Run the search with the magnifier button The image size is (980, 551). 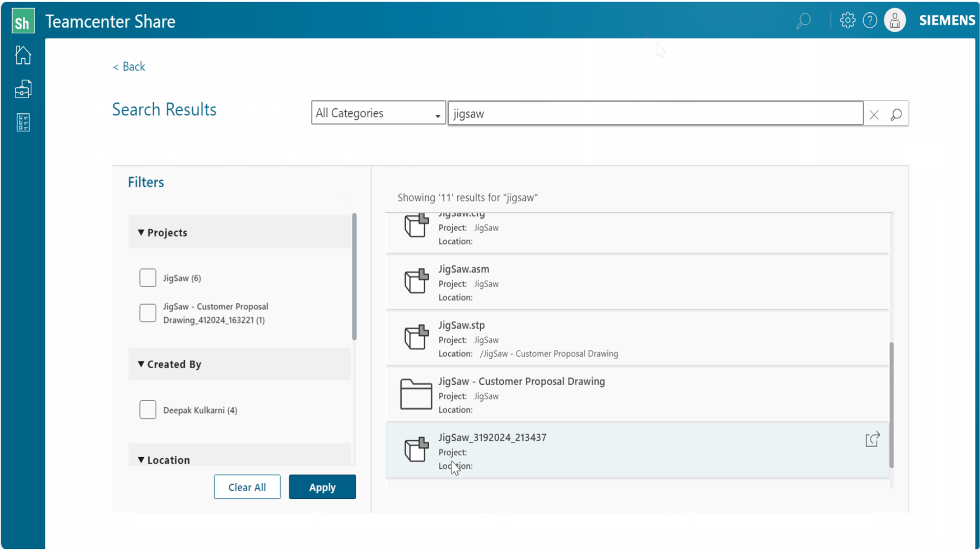click(x=897, y=114)
